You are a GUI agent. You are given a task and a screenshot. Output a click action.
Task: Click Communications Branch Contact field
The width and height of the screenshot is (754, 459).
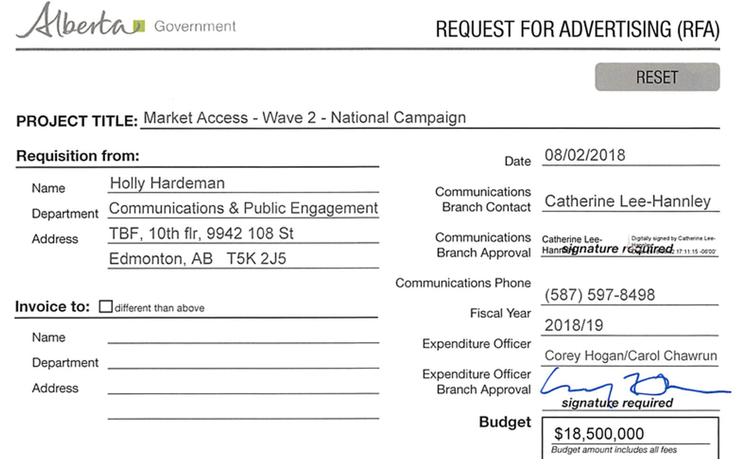click(630, 201)
